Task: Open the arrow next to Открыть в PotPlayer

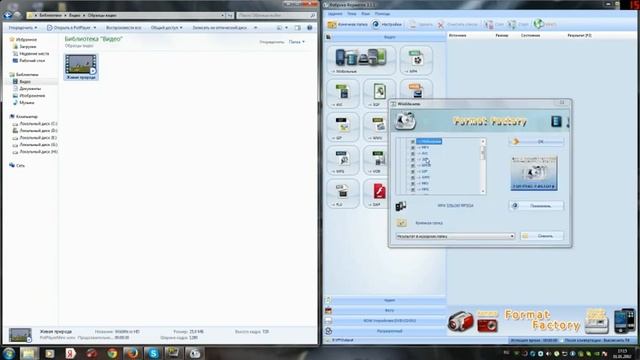Action: 95,28
